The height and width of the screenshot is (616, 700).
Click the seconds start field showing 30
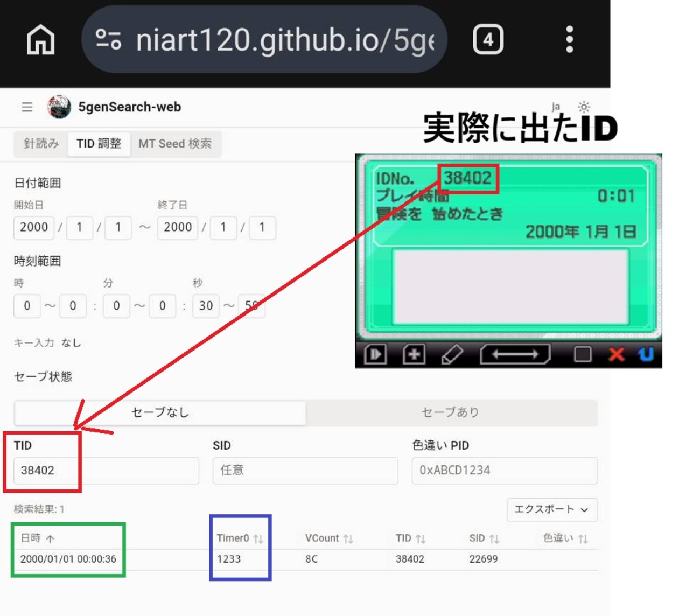pos(206,306)
